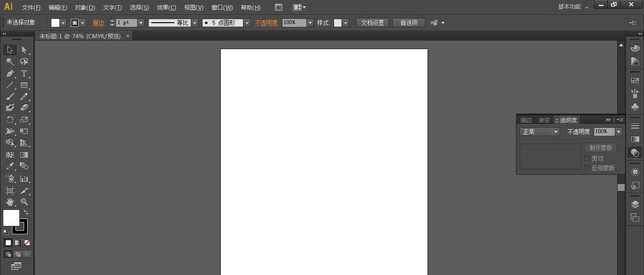Expand the 基本功能 workspace switcher
This screenshot has width=644, height=275.
coord(573,7)
